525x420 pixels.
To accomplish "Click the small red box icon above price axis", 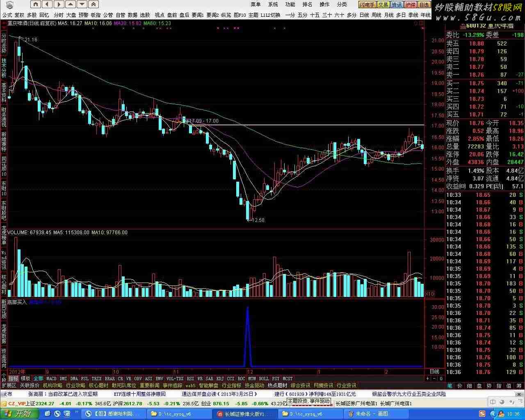I will click(x=422, y=23).
